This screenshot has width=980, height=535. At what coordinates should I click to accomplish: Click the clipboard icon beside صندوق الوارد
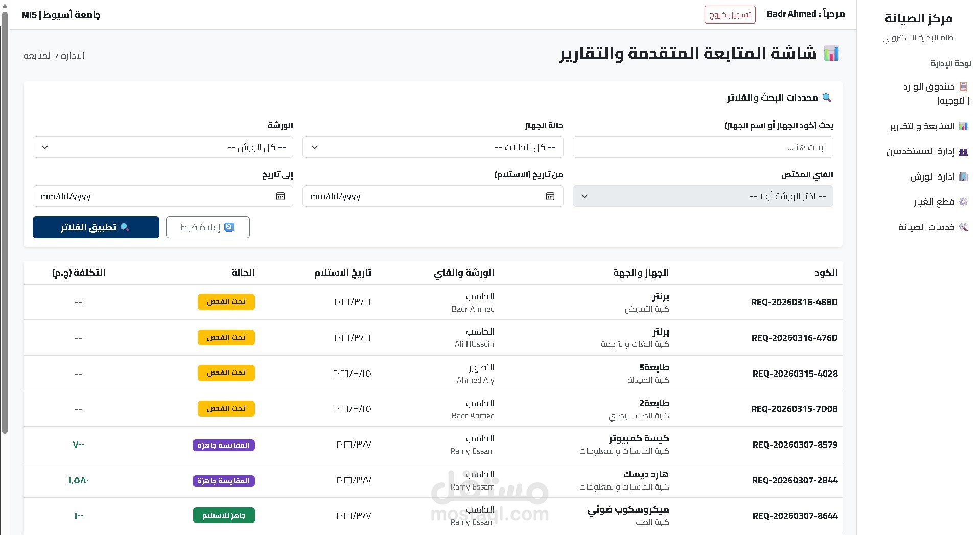pos(963,87)
